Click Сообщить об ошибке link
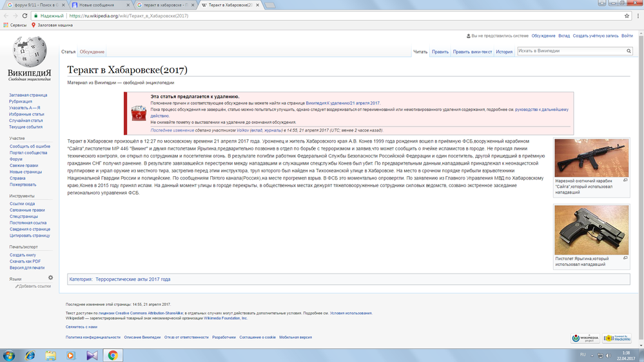644x362 pixels. point(30,146)
